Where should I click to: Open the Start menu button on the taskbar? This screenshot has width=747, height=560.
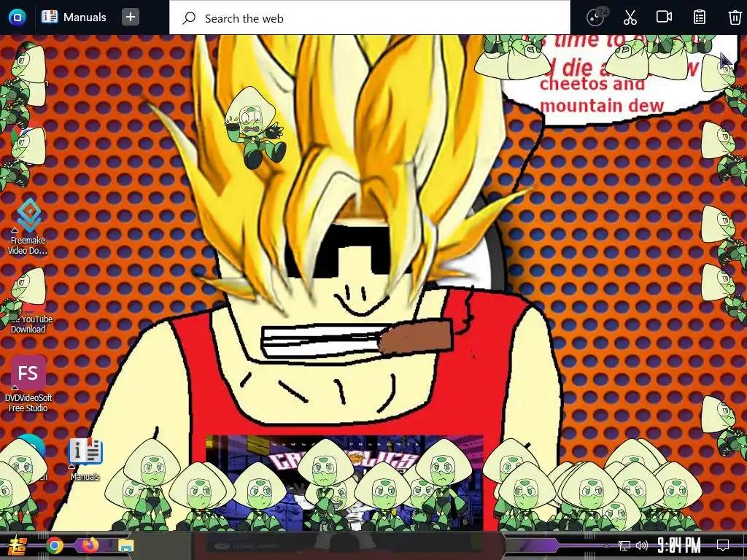click(x=18, y=546)
